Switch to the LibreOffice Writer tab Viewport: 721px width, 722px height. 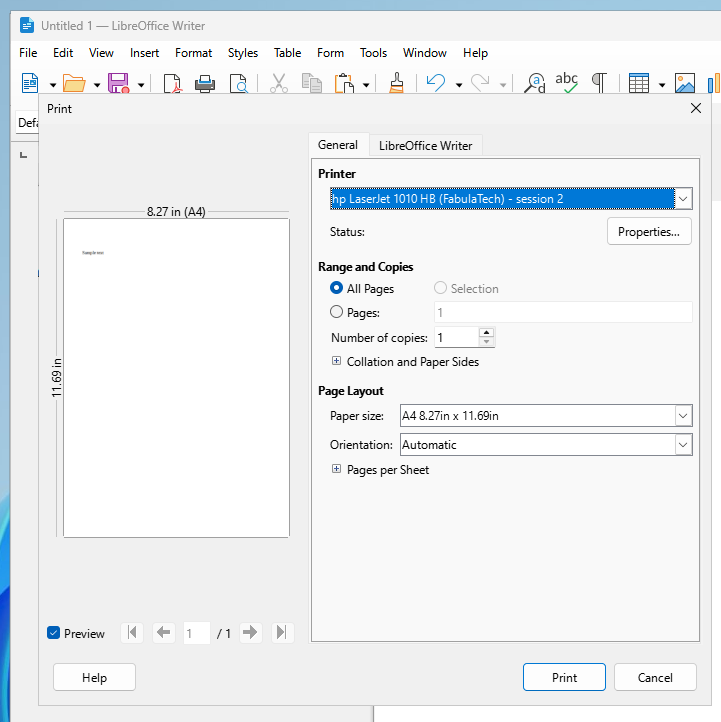coord(425,146)
